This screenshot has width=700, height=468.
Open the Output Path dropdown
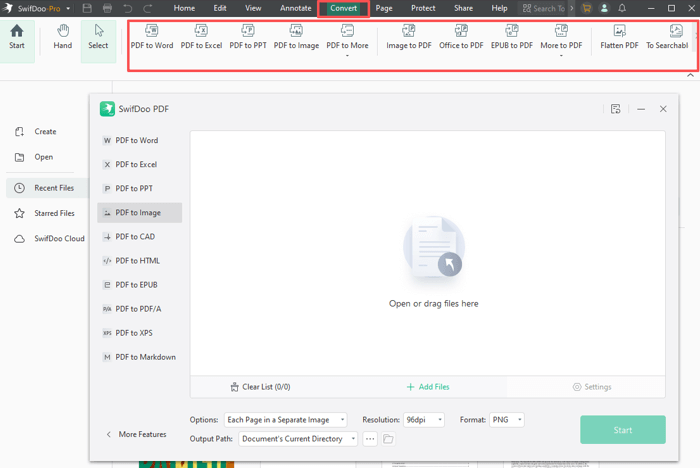(x=298, y=439)
